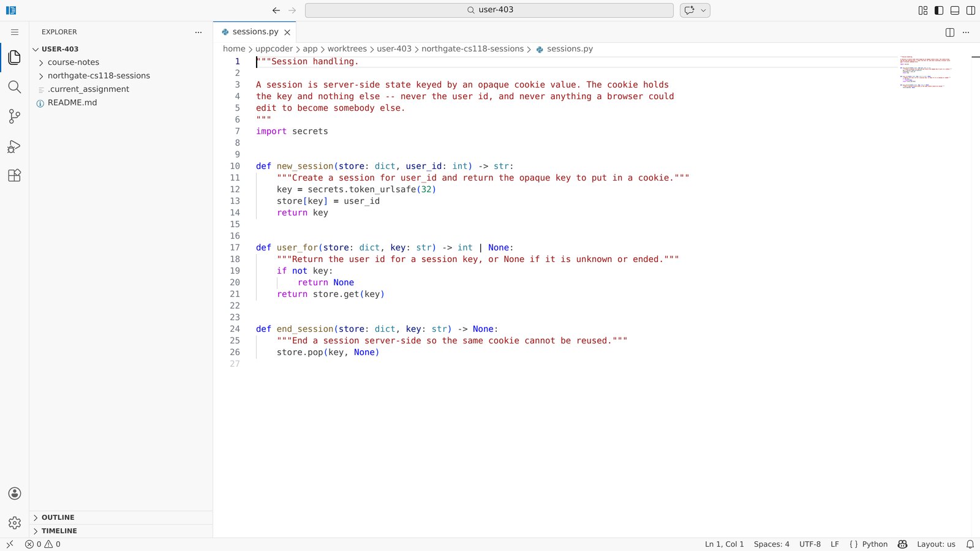Screen dimensions: 980x551
Task: Expand the OUTLINE section
Action: pyautogui.click(x=121, y=517)
